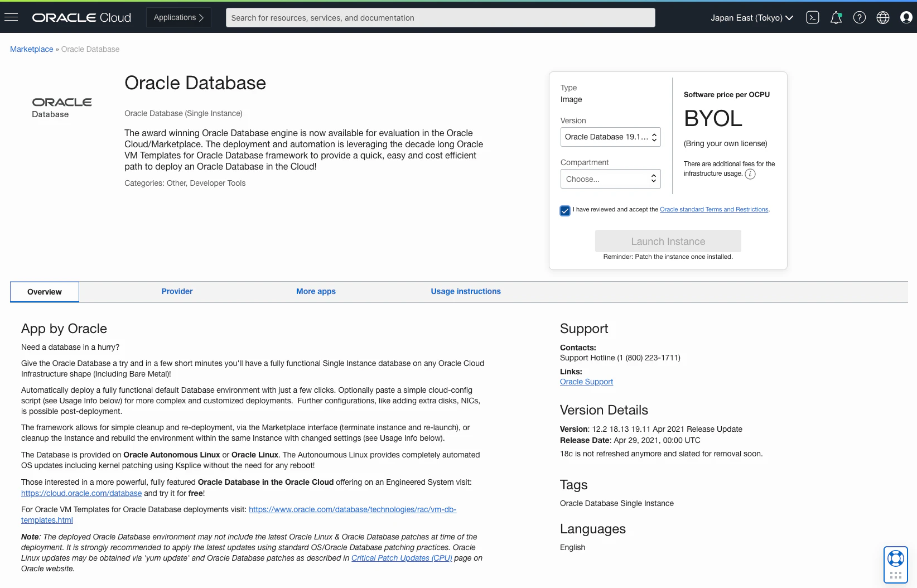Viewport: 917px width, 588px height.
Task: Click the BYOL price text
Action: pos(713,118)
